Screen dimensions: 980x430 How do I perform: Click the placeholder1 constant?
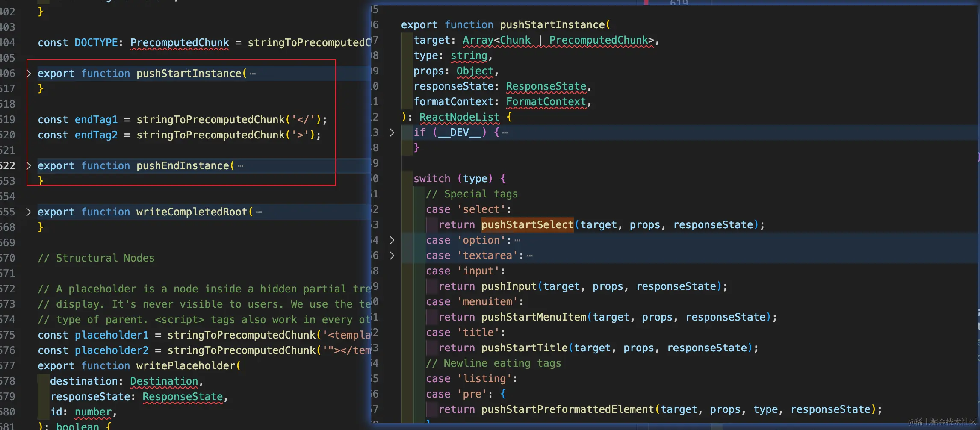tap(112, 335)
